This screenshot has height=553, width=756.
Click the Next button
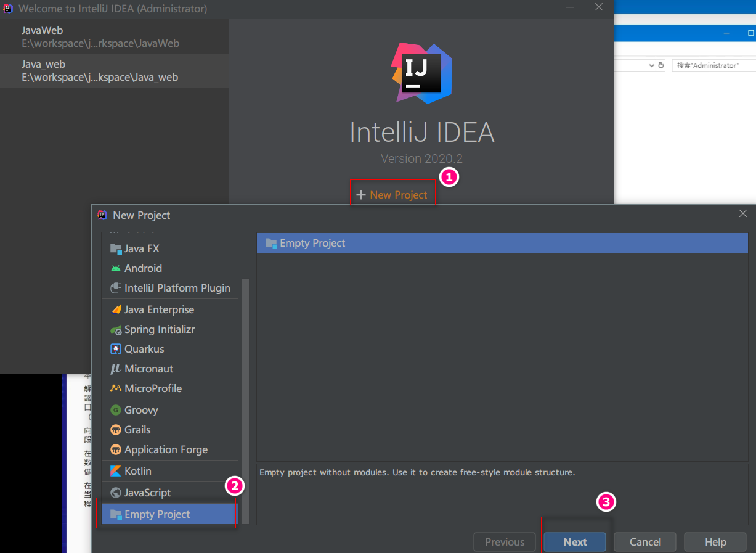575,542
